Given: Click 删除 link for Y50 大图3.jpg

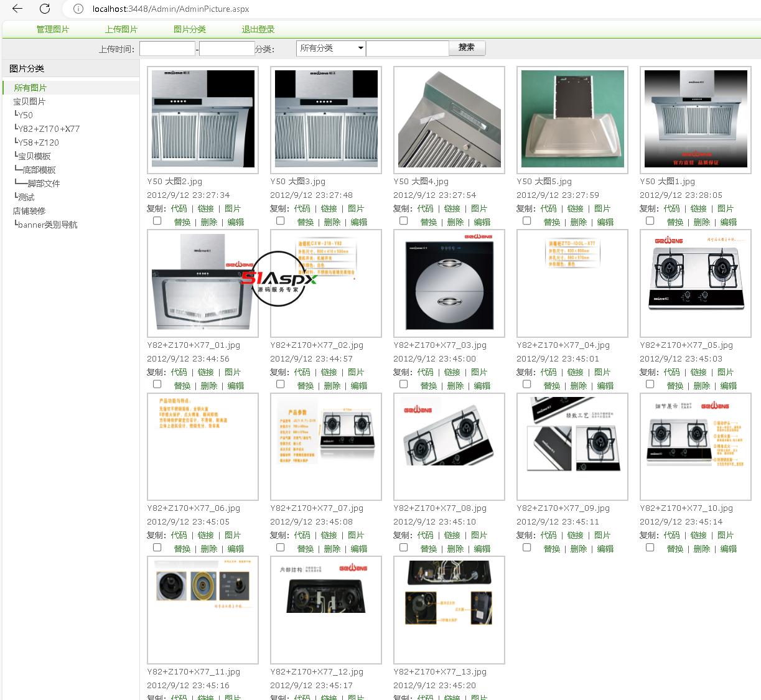Looking at the screenshot, I should (332, 222).
